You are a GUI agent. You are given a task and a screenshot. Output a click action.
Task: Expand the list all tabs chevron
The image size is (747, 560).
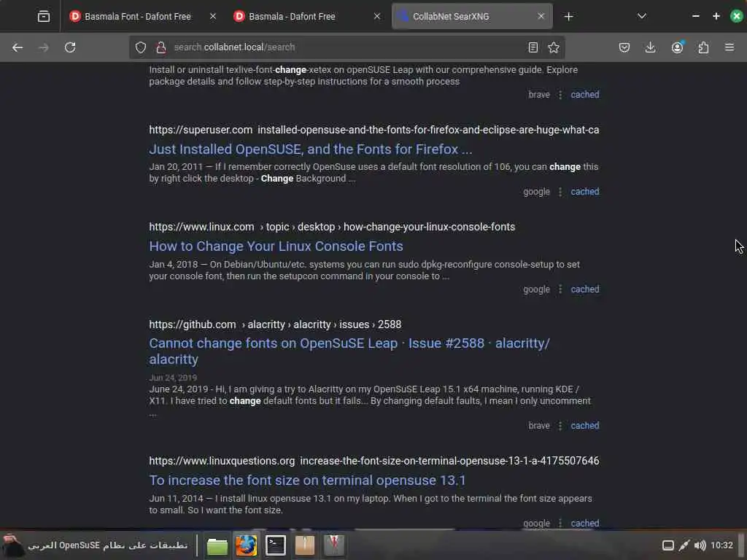point(642,17)
